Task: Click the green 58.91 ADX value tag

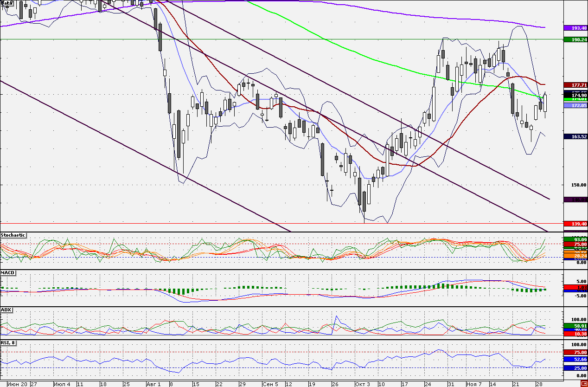Action: (x=575, y=326)
